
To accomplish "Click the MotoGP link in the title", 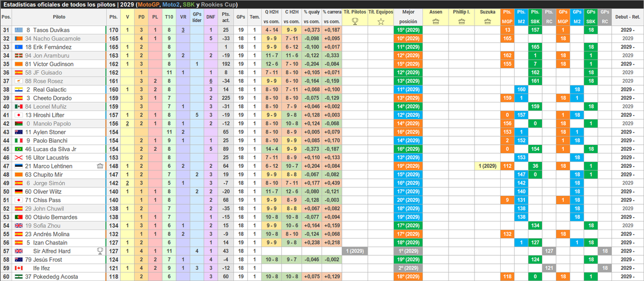I will (x=149, y=4).
